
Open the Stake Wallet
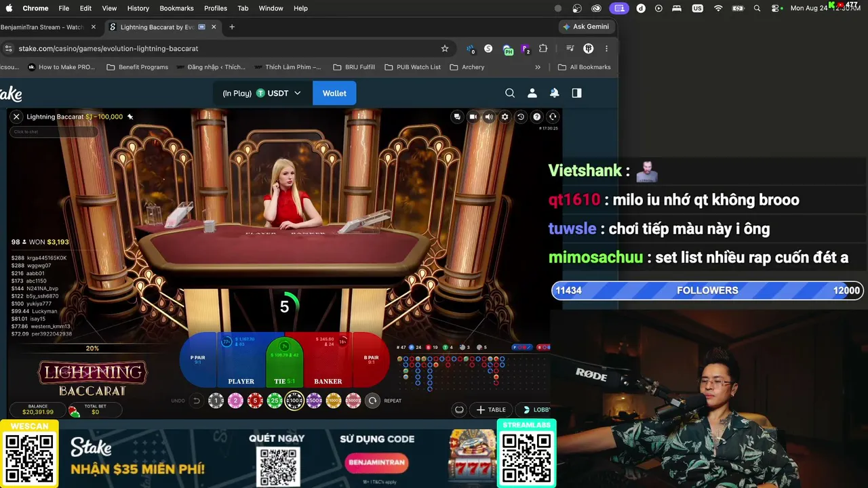334,93
